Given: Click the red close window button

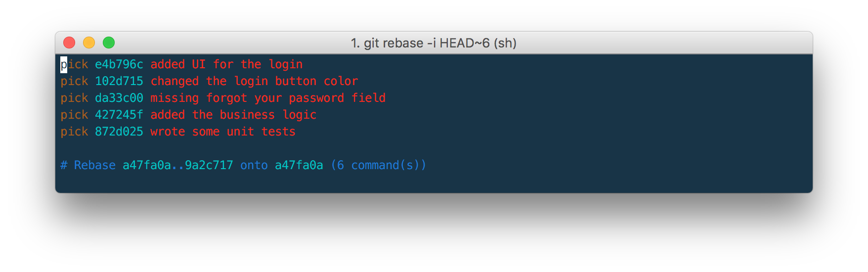Looking at the screenshot, I should [x=69, y=43].
